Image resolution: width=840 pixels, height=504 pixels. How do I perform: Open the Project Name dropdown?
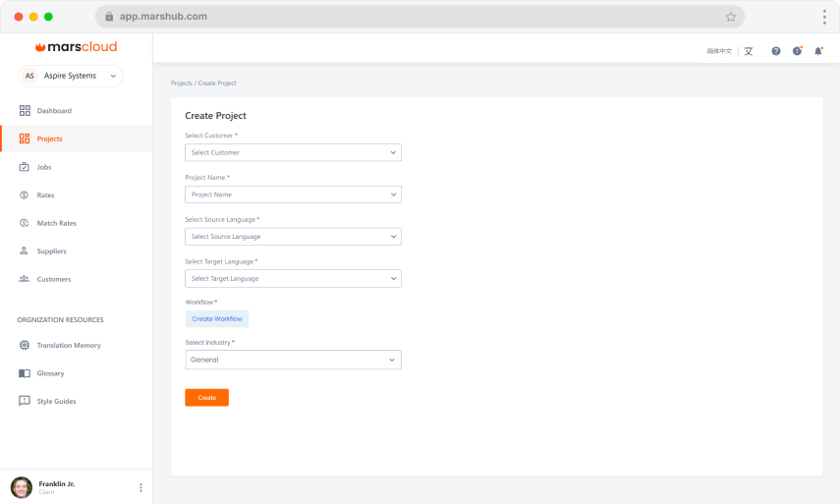293,195
